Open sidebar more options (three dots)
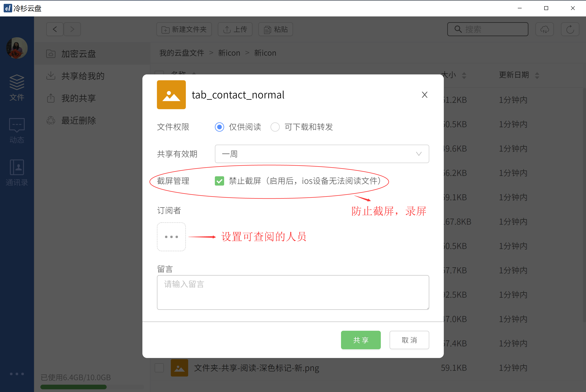 pos(17,374)
